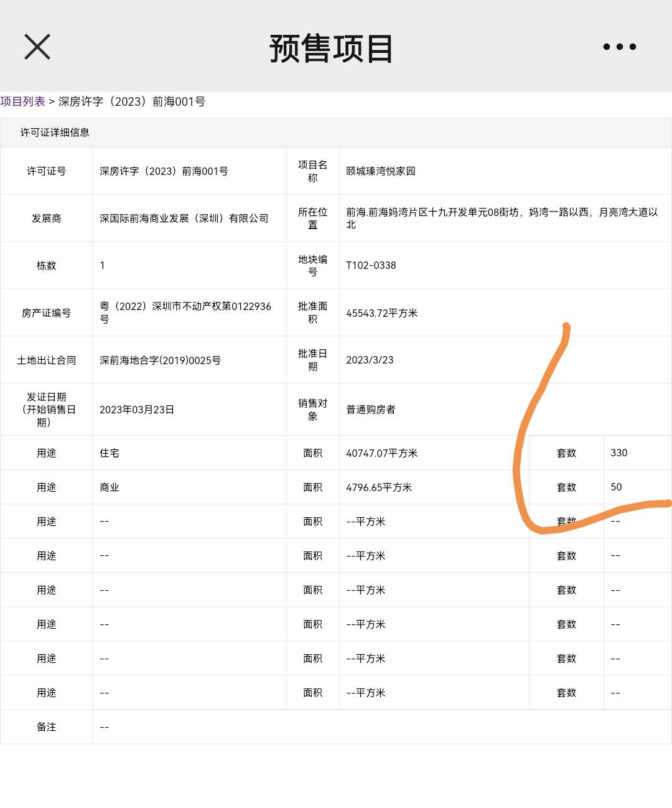672x808 pixels.
Task: Tap approved area 45543.72平方米
Action: [381, 313]
